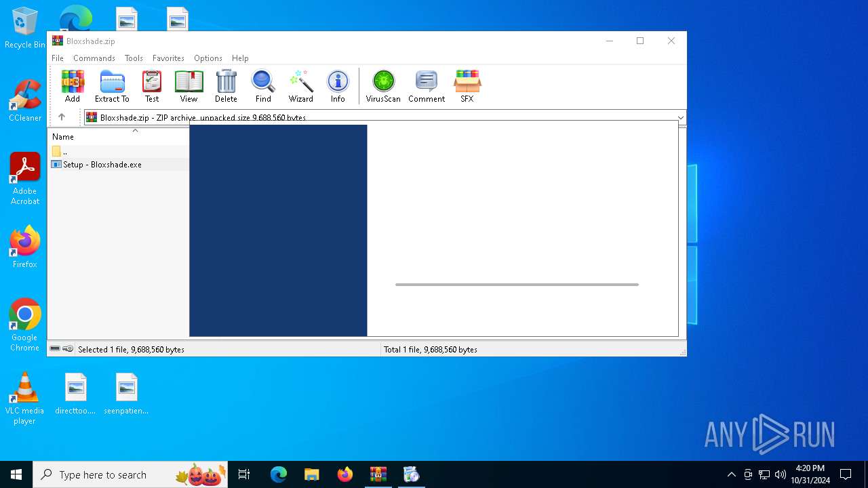Open the network status tray icon

[x=764, y=474]
